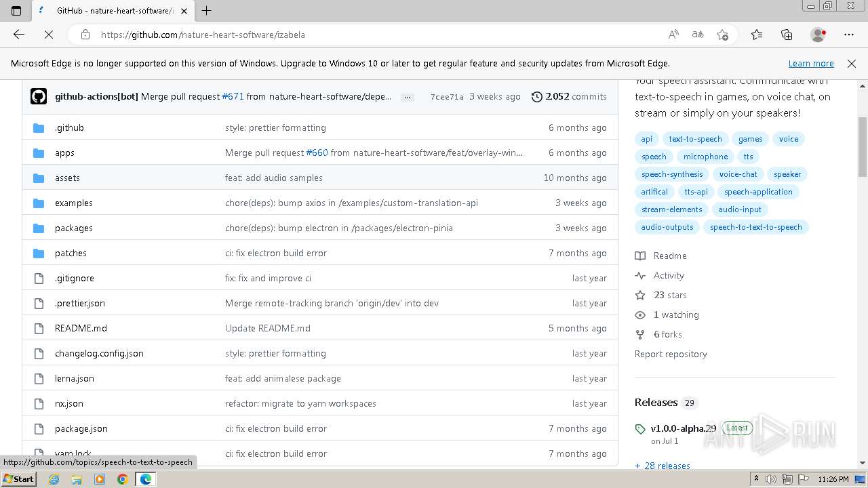Screen dimensions: 868x488
Task: View the 23 stars list
Action: 661,295
